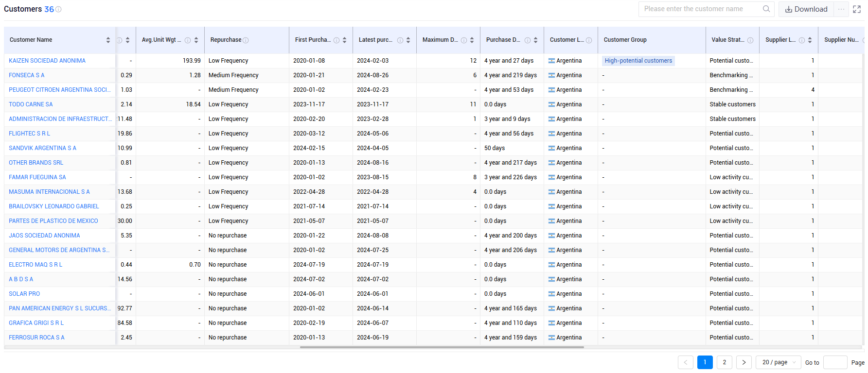Sort by the Latest purchase column
Image resolution: width=868 pixels, height=373 pixels.
[x=408, y=40]
